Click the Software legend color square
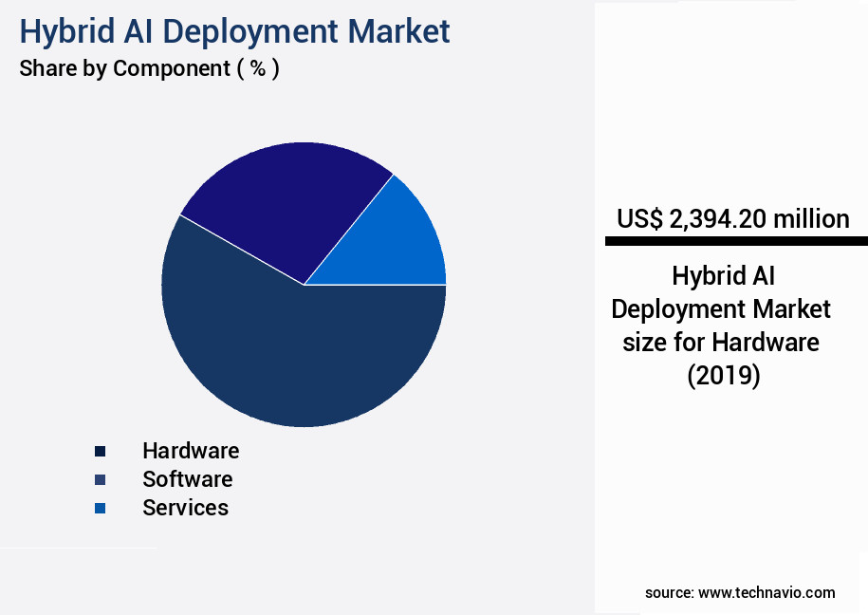This screenshot has width=868, height=615. click(x=100, y=479)
